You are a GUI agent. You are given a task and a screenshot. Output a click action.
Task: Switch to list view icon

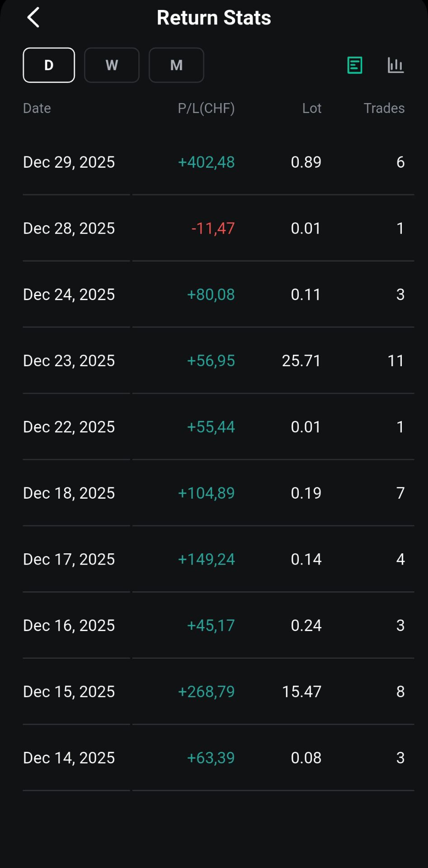click(355, 65)
